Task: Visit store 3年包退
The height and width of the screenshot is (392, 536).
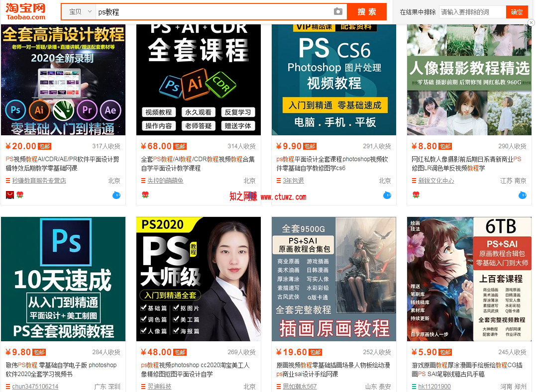Action: (293, 181)
